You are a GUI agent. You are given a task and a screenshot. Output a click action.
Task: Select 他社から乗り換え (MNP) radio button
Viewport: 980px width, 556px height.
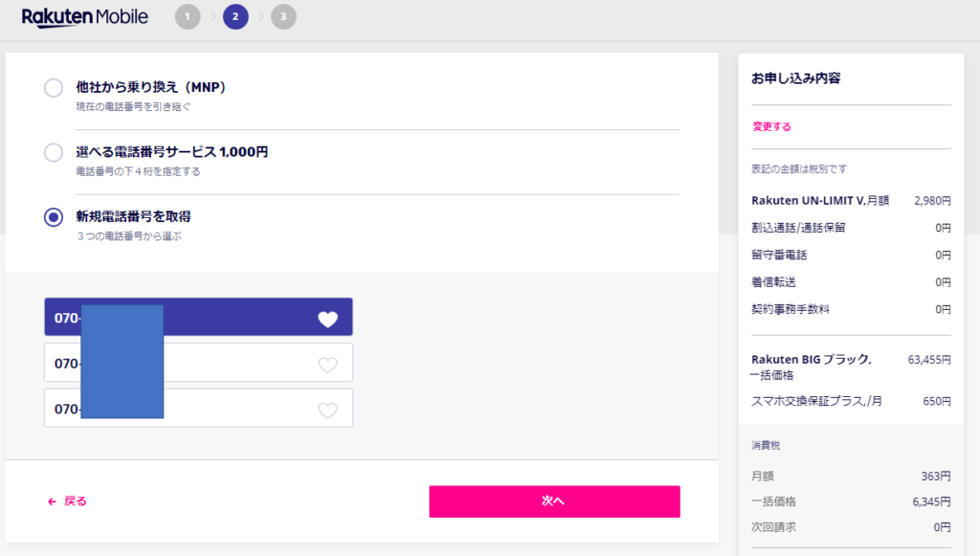pyautogui.click(x=54, y=87)
